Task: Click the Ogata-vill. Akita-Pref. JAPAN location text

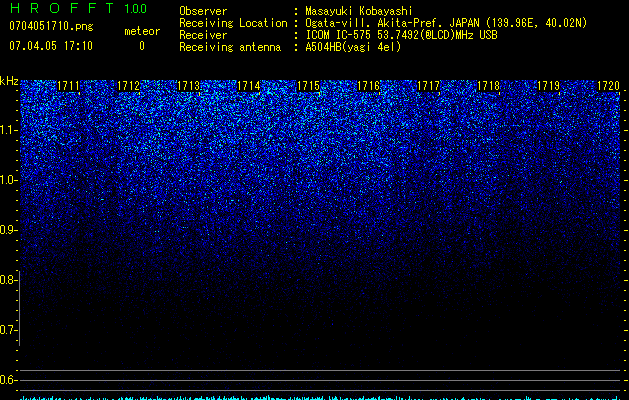Action: (446, 23)
